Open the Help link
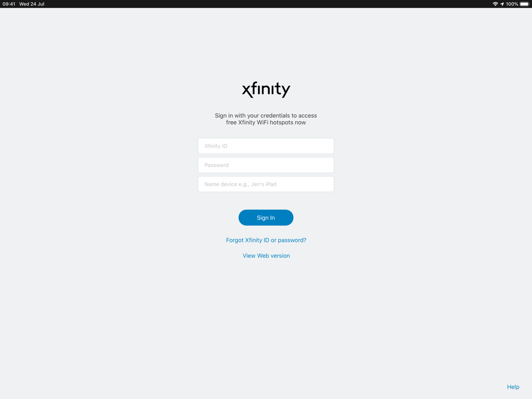Viewport: 532px width, 399px height. coord(513,387)
